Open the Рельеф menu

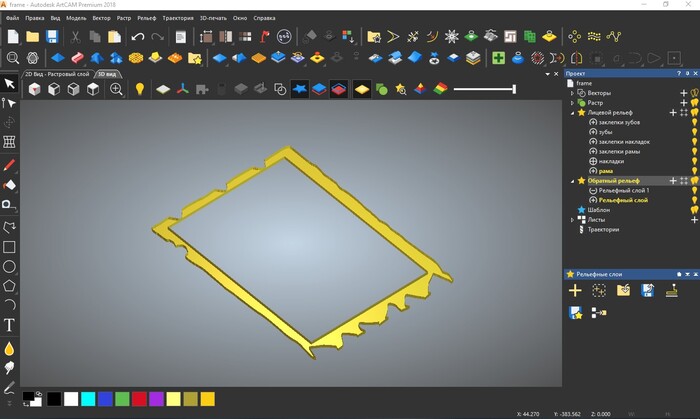[x=147, y=18]
